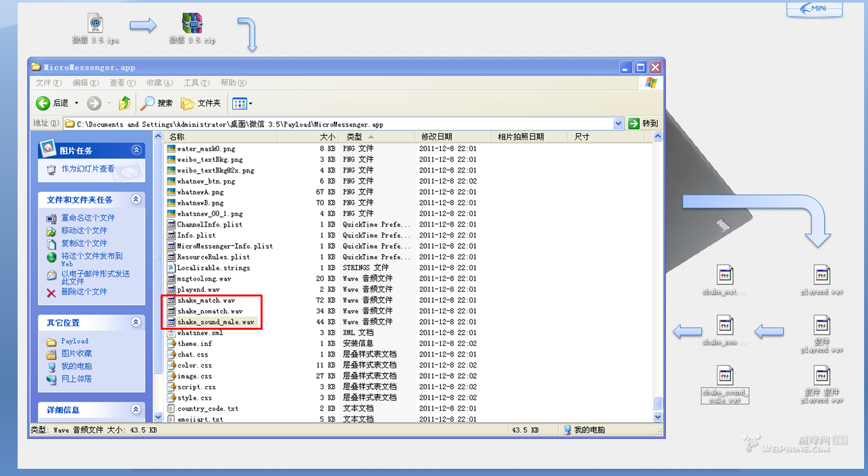Screen dimensions: 868x476
Task: Click the Back arrow icon in toolbar
Action: click(43, 103)
